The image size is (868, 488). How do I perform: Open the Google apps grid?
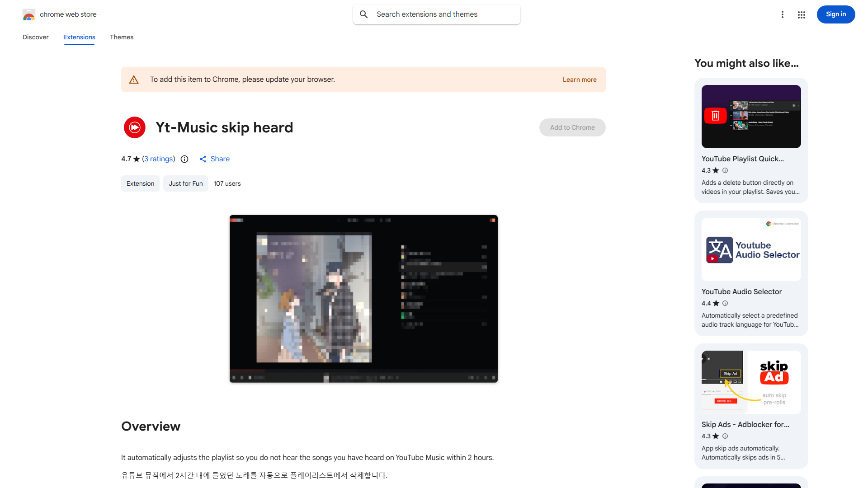[801, 14]
